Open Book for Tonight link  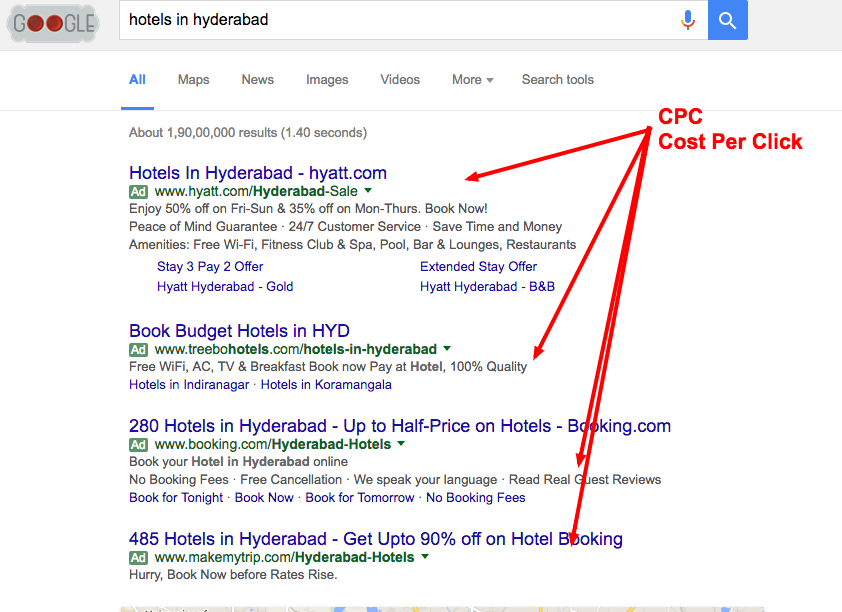pos(176,498)
